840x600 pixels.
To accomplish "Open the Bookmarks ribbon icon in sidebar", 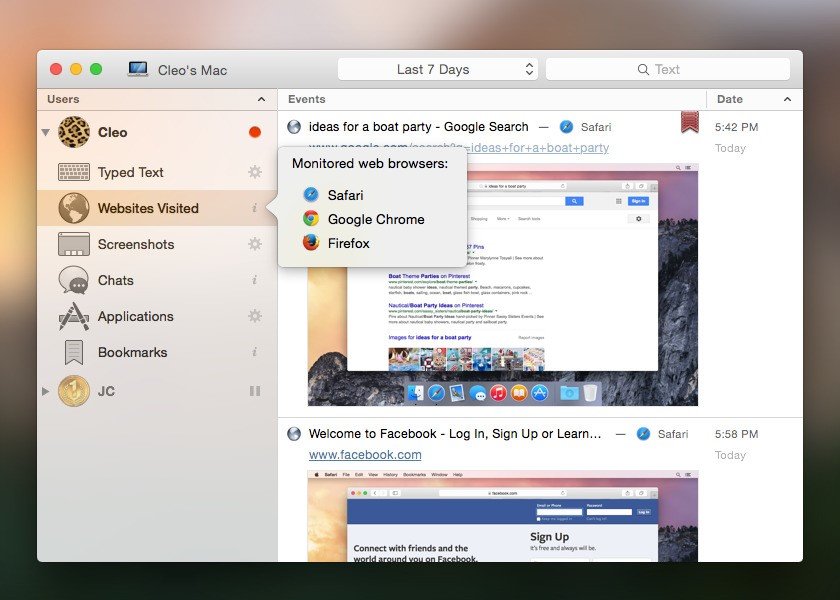I will pos(73,352).
